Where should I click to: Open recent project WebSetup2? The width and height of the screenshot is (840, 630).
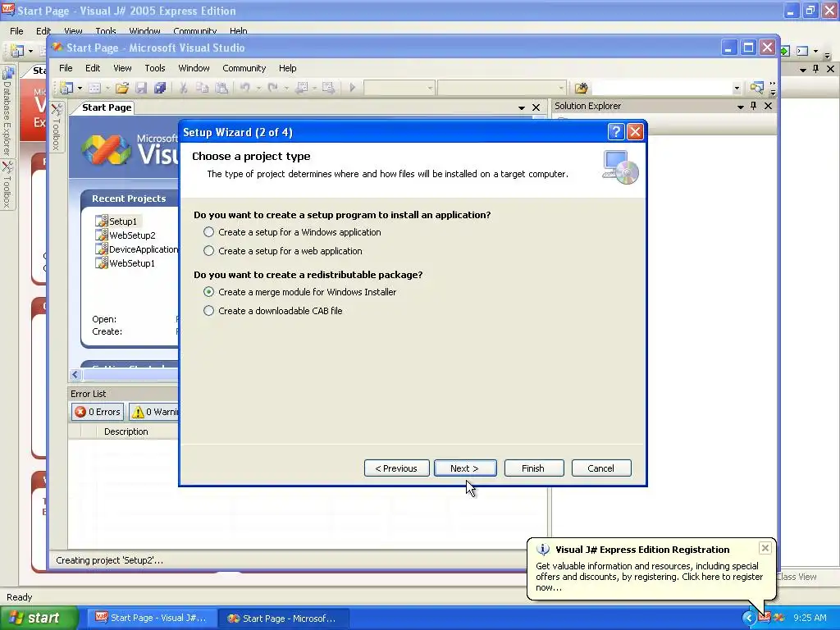[x=132, y=235]
